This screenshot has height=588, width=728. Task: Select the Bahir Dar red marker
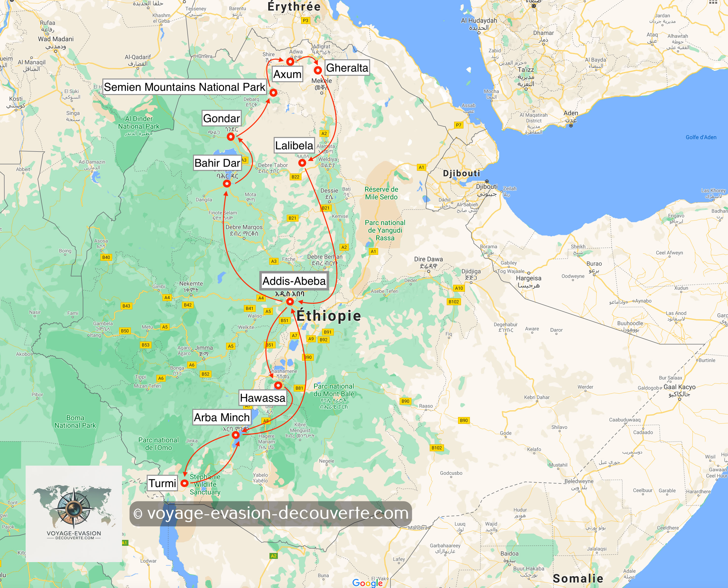pyautogui.click(x=227, y=184)
